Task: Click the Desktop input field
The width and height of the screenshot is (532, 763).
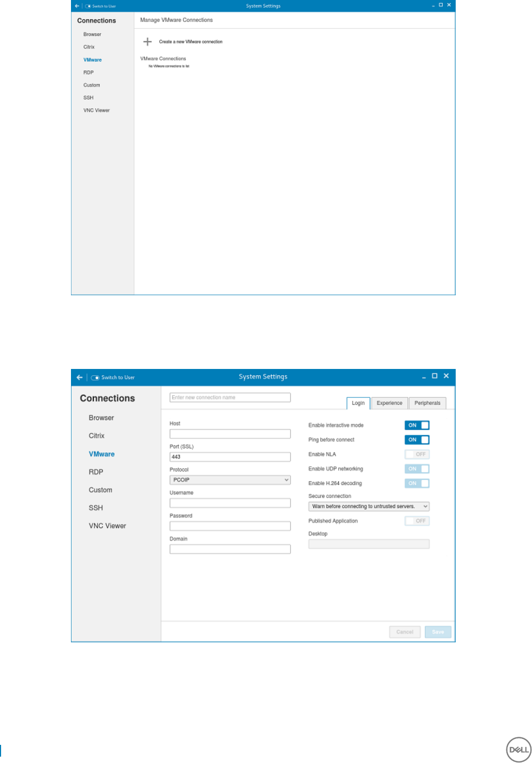Action: [x=369, y=544]
